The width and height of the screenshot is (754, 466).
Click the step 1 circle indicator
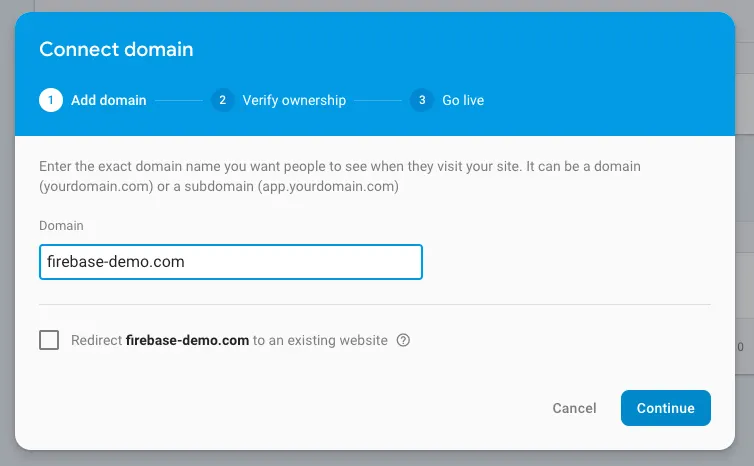click(51, 100)
